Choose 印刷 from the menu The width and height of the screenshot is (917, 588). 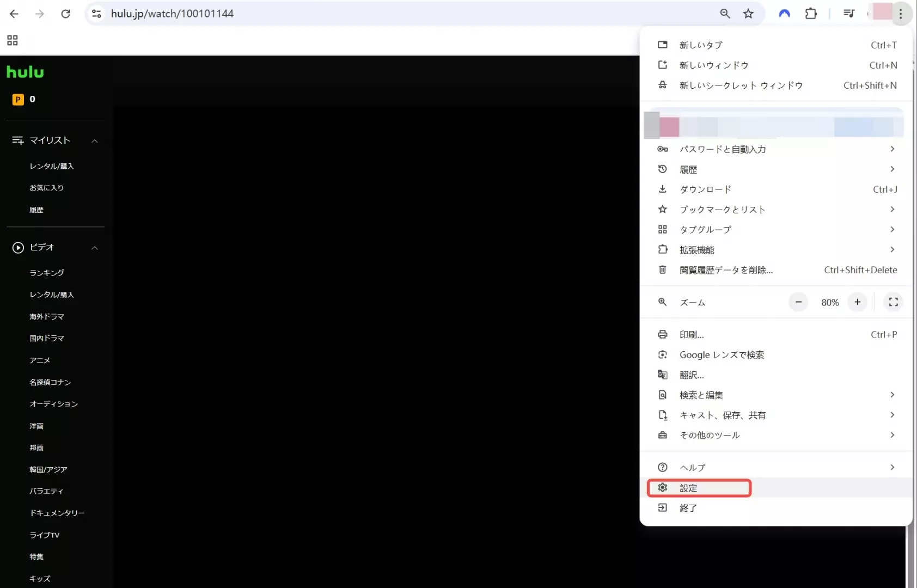tap(776, 335)
